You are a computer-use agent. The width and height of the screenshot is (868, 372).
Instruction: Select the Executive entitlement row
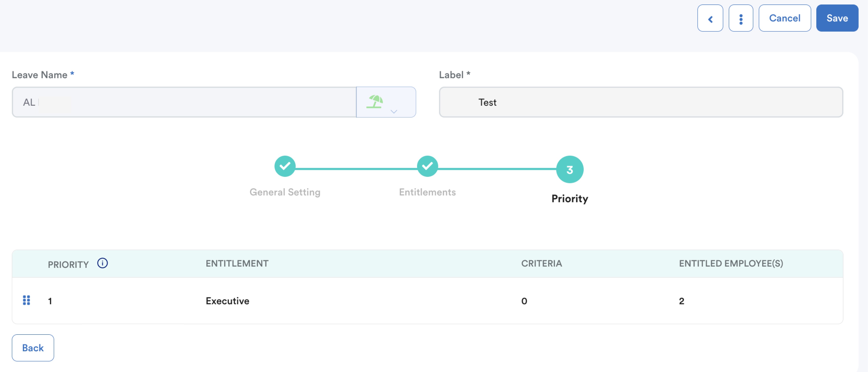click(x=227, y=301)
